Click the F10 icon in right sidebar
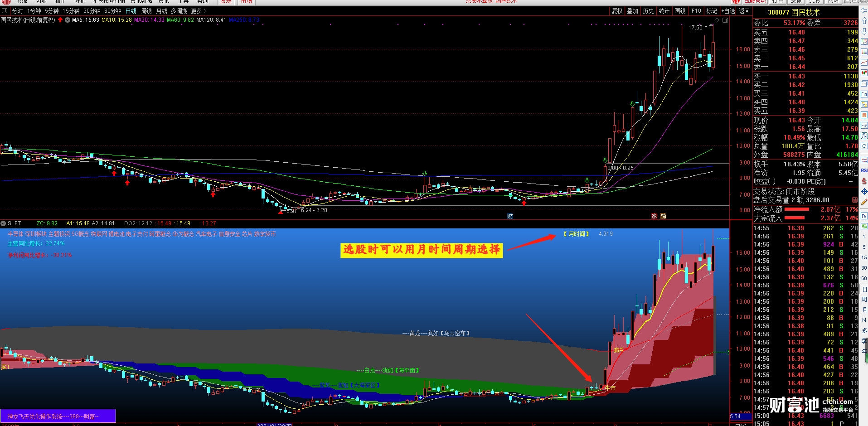The image size is (868, 426). 864,94
